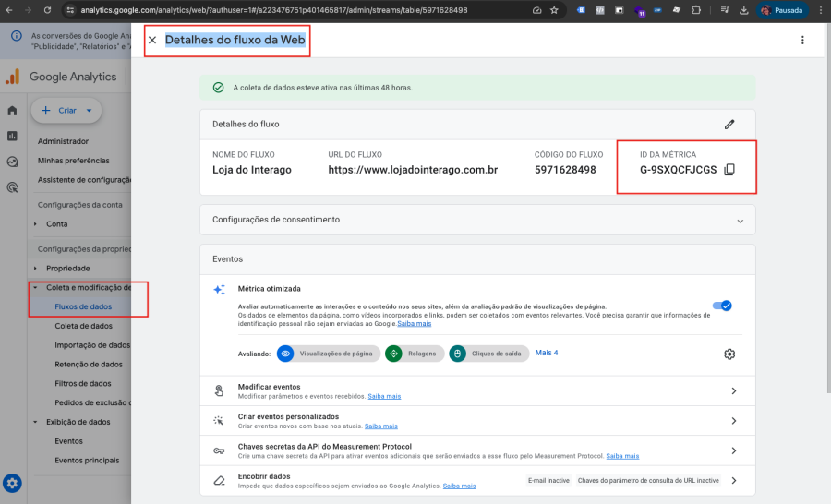Open Criar eventos personalizados row arrow

coord(734,421)
